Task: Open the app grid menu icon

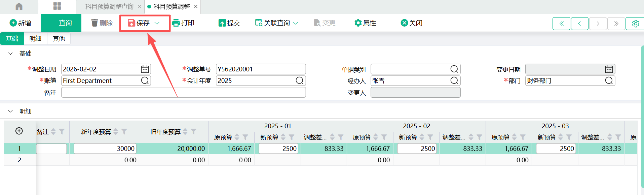Action: (x=57, y=6)
